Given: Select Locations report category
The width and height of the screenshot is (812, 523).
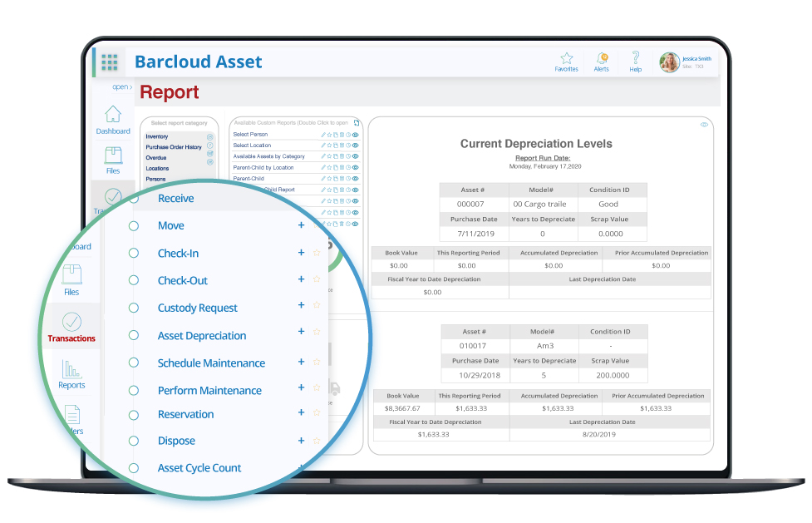Looking at the screenshot, I should coord(157,169).
